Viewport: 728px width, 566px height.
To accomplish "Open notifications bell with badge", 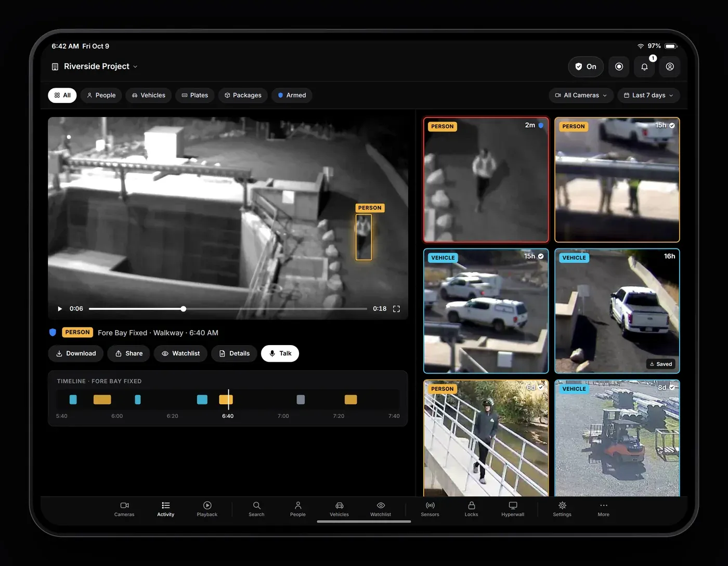I will 644,67.
